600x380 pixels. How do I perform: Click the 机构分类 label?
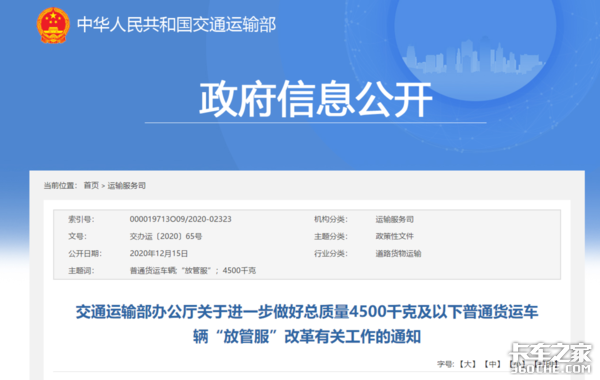[331, 219]
